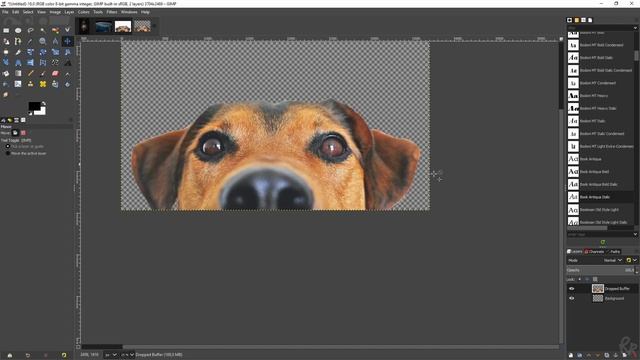Select the Paths tool
The height and width of the screenshot is (360, 640).
pos(18,41)
